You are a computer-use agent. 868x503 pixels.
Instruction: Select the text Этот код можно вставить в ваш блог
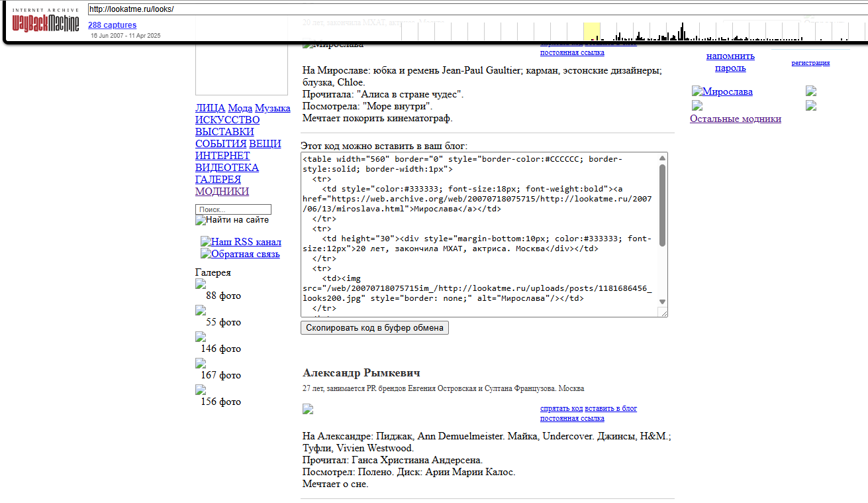tap(384, 146)
